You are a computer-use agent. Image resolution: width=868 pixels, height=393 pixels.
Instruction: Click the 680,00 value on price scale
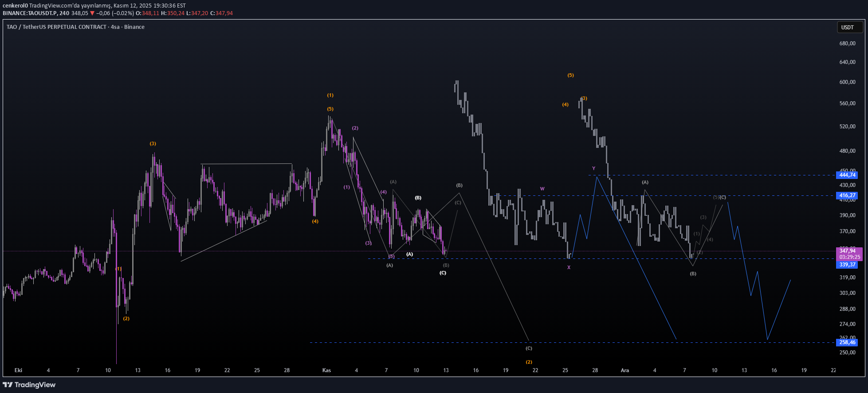click(847, 44)
